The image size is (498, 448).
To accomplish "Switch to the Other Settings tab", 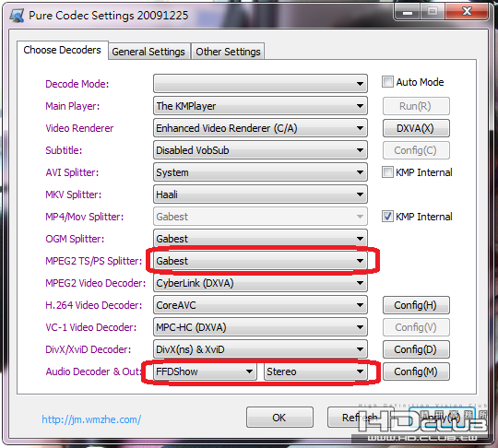I will [228, 52].
